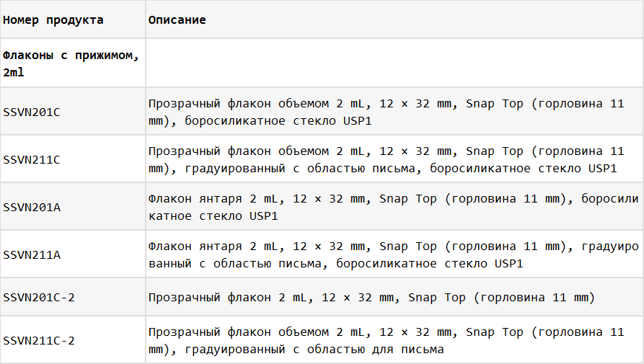Select product number SSVN211C
The image size is (644, 364).
[32, 159]
